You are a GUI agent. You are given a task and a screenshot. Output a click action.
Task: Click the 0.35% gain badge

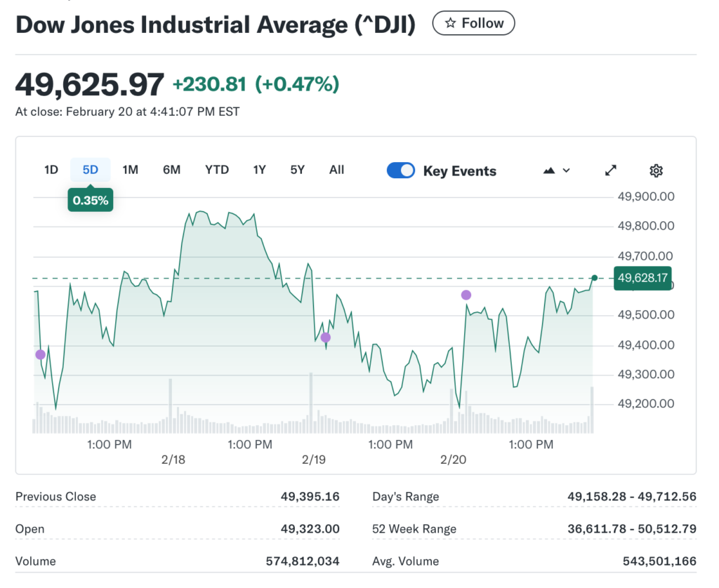pos(90,199)
